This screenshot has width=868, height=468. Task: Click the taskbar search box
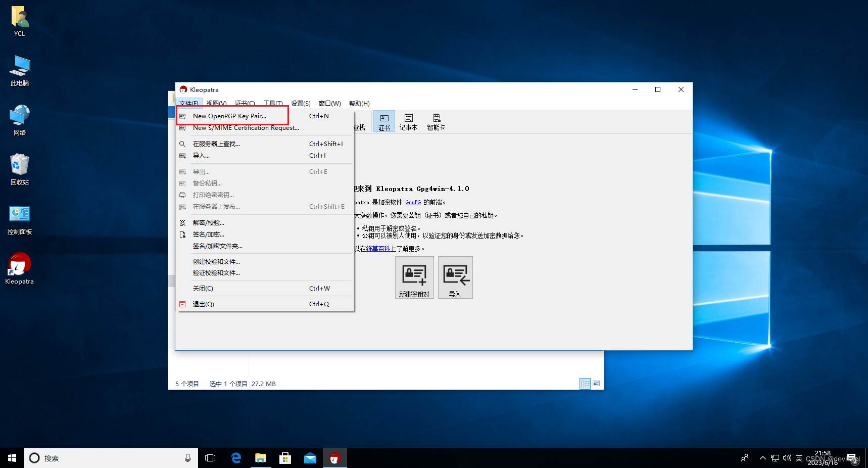(x=111, y=458)
